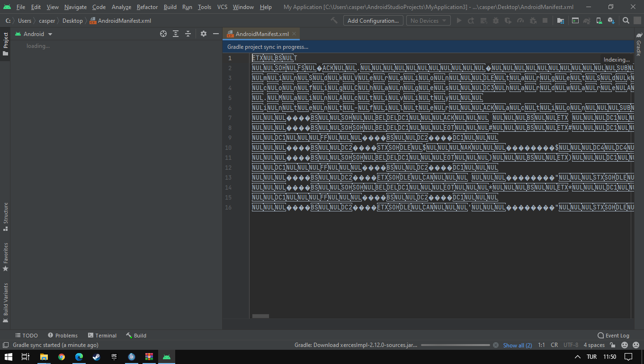
Task: Click the Select Opened File target icon
Action: pyautogui.click(x=163, y=34)
